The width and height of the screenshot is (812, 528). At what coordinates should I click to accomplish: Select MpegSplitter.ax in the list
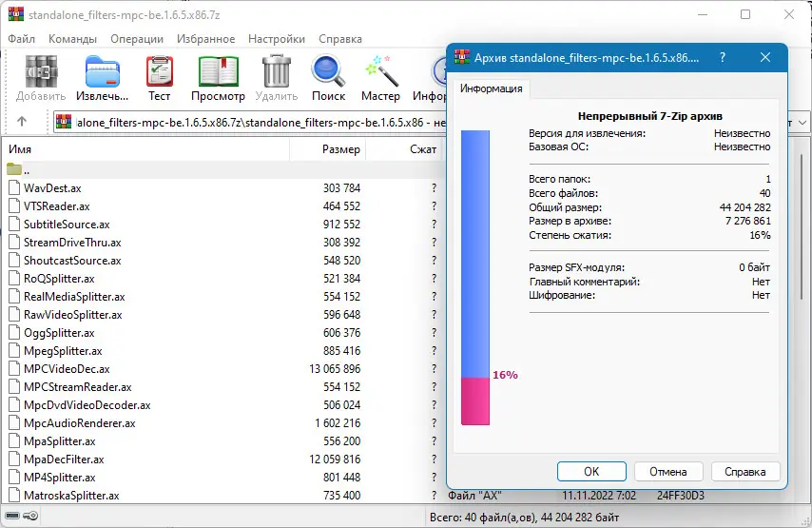[222, 351]
